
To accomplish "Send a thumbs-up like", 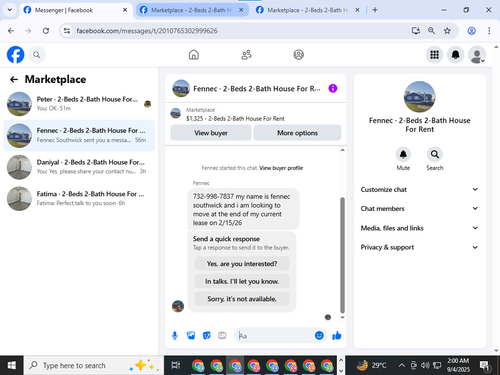I will pos(337,335).
